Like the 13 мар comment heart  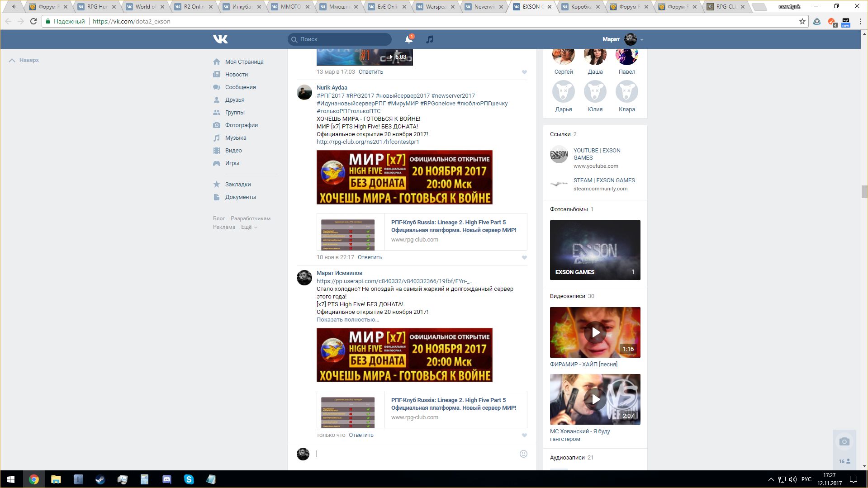click(524, 72)
